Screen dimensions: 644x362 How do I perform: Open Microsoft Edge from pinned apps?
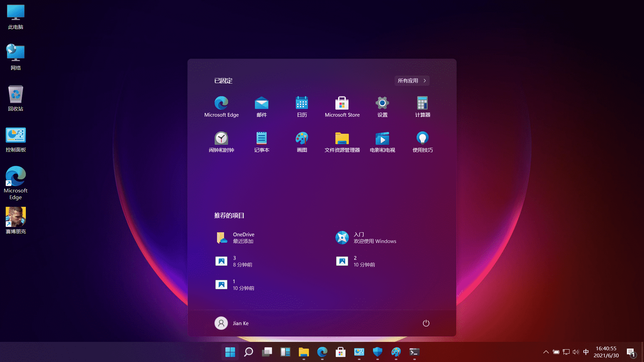point(221,107)
